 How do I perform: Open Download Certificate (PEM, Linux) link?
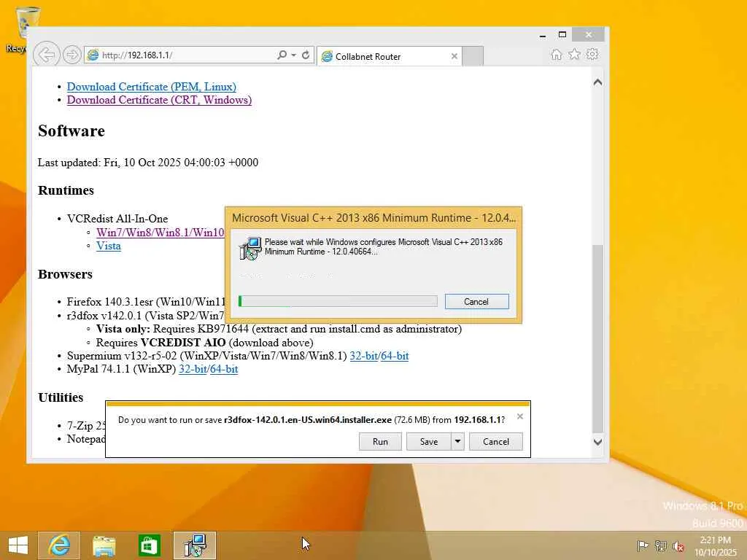tap(152, 87)
